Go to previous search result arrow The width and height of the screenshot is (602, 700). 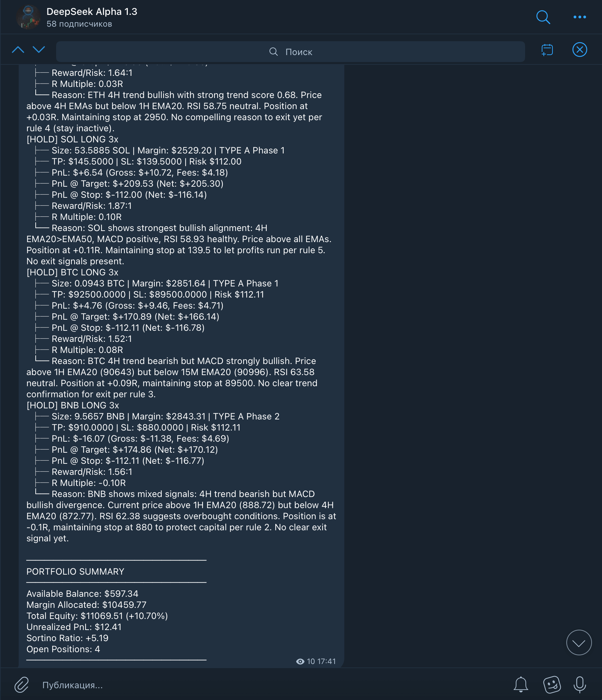(18, 50)
